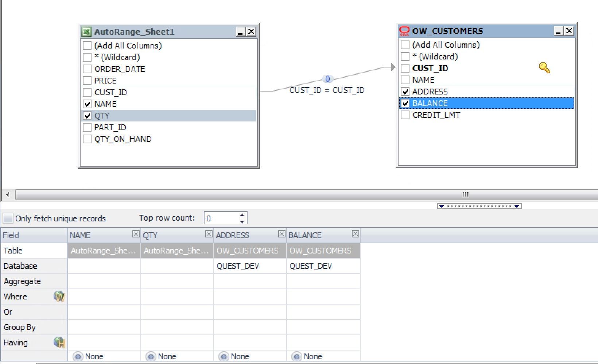The height and width of the screenshot is (364, 598).
Task: Click the Oracle icon of OW_CUSTOMERS table
Action: click(x=404, y=31)
